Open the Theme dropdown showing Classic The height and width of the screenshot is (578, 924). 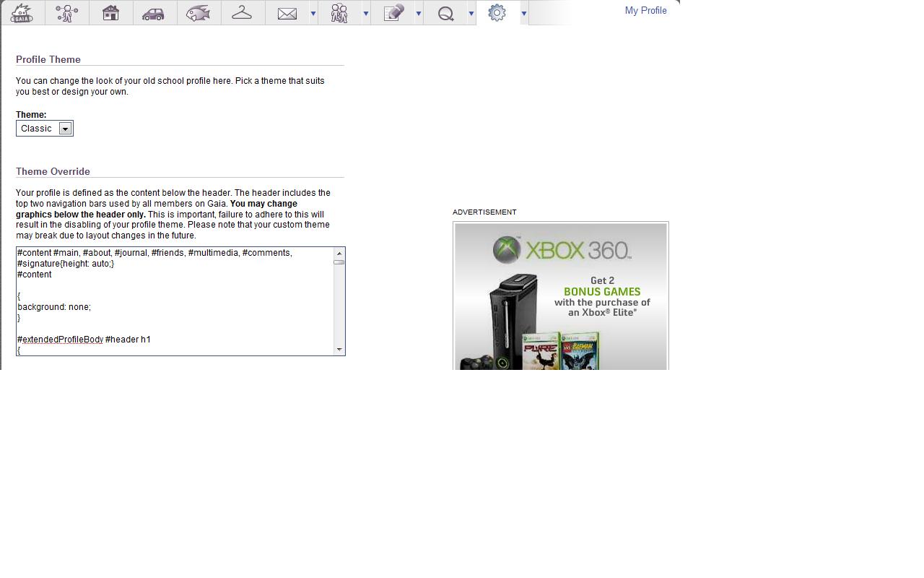45,129
